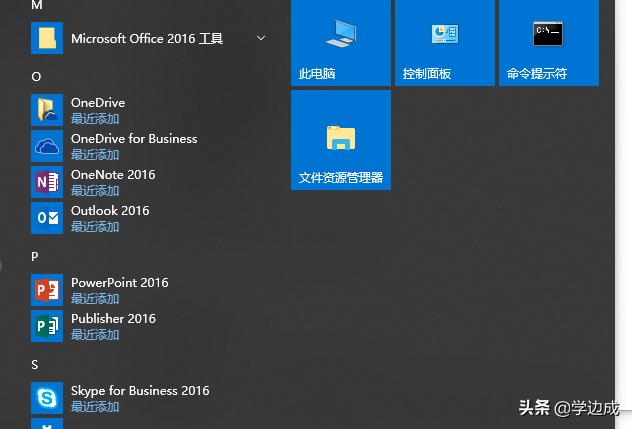Image resolution: width=632 pixels, height=429 pixels.
Task: Open the 文件资源管理器 tile
Action: [x=341, y=140]
